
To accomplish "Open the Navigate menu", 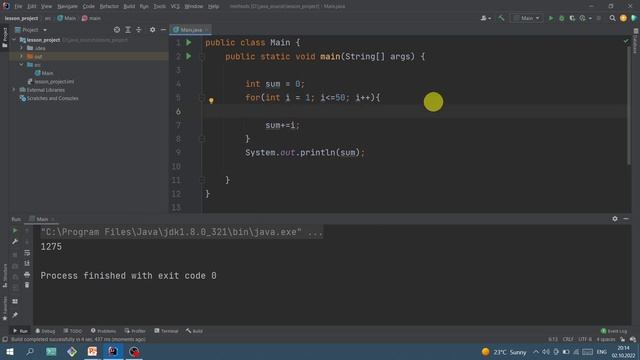I will 67,6.
